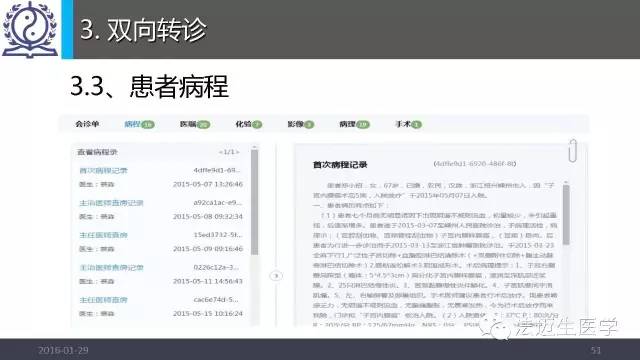Screen dimensions: 640x360
Task: Click record ID 15ed3732-5t... in the list
Action: (x=218, y=235)
